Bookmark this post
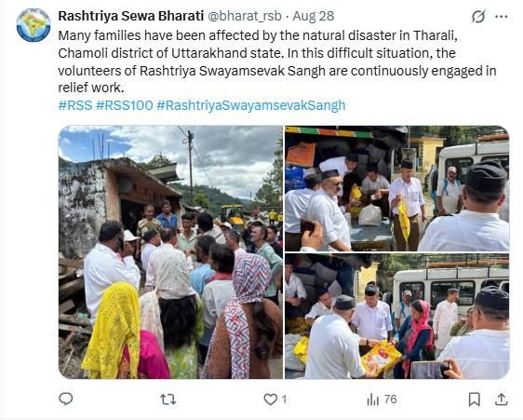Image resolution: width=523 pixels, height=420 pixels. (474, 400)
